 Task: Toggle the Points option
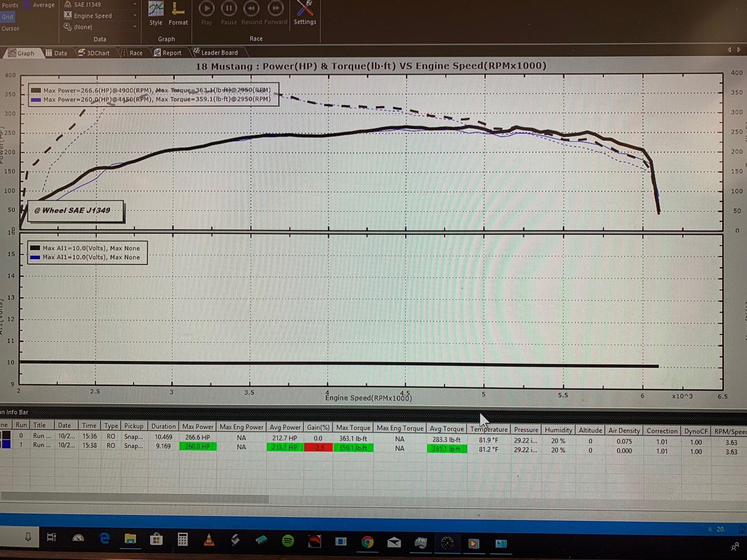point(10,5)
